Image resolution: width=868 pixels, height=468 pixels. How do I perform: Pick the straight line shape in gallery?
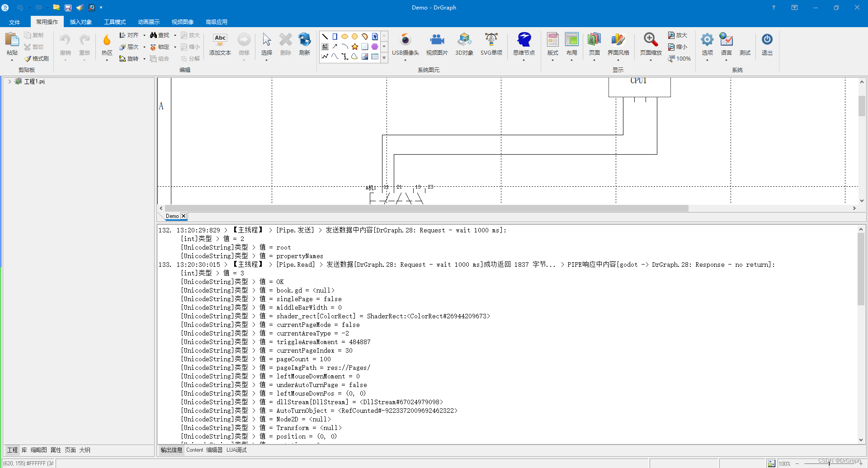[x=325, y=37]
